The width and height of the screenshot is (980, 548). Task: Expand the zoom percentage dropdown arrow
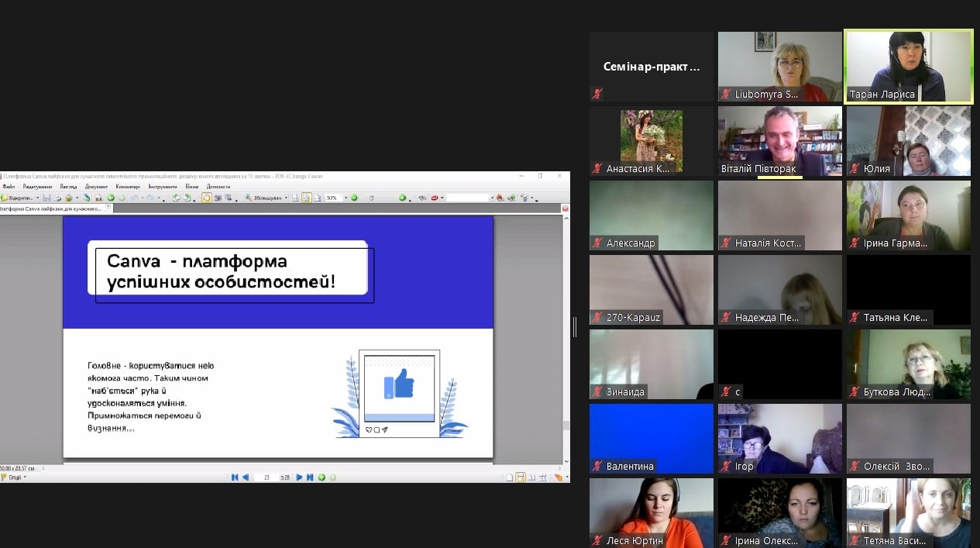[x=344, y=198]
